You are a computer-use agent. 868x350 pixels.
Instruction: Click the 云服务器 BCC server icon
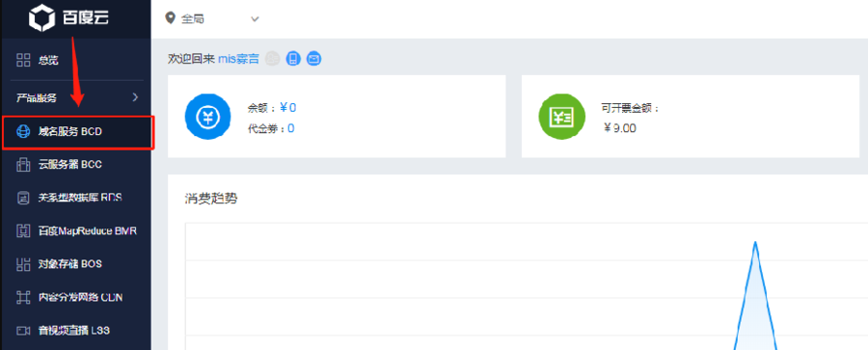pyautogui.click(x=23, y=165)
